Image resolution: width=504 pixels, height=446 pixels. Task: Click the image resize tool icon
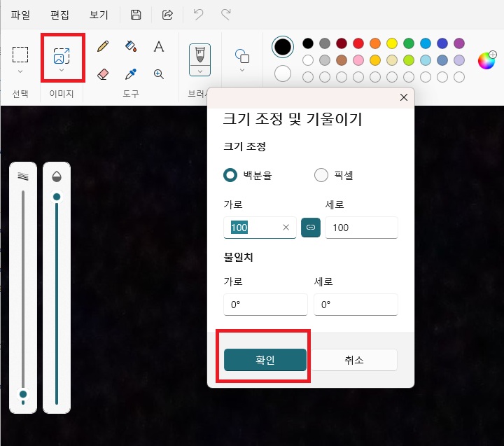tap(62, 56)
